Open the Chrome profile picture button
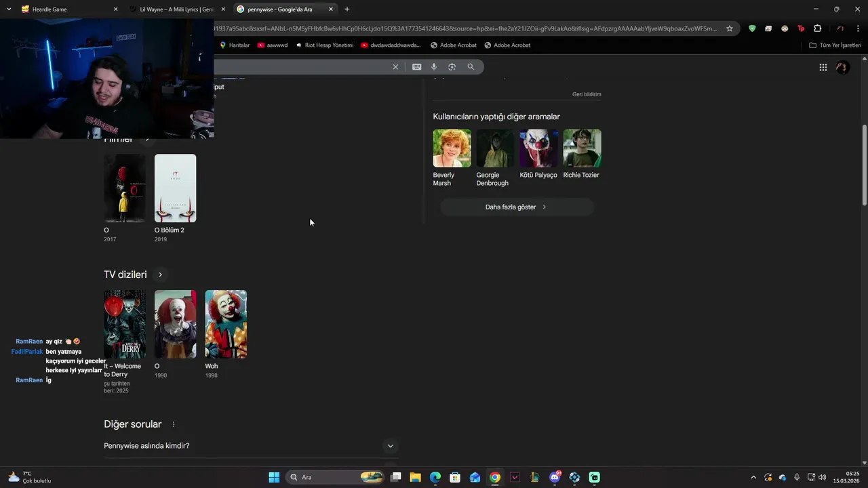Image resolution: width=868 pixels, height=488 pixels. point(840,28)
